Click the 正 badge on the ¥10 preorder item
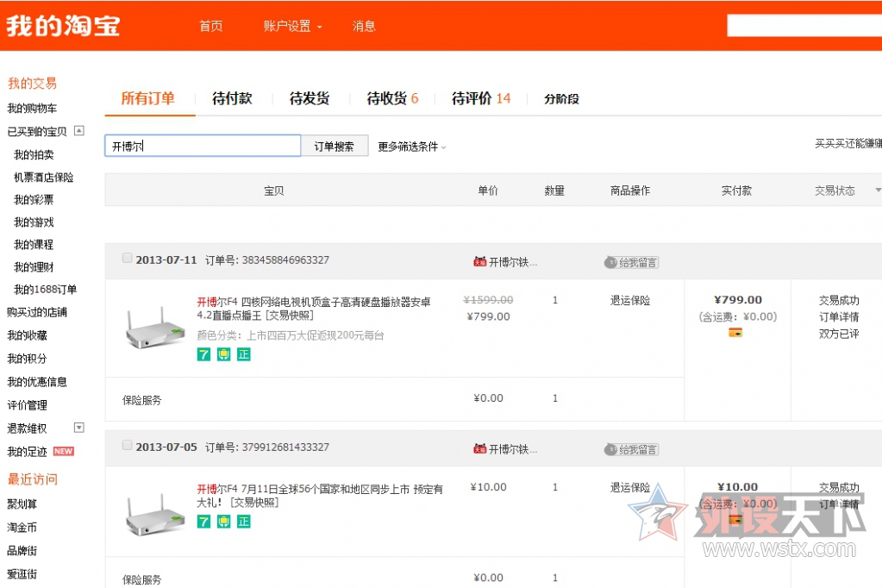 tap(243, 522)
